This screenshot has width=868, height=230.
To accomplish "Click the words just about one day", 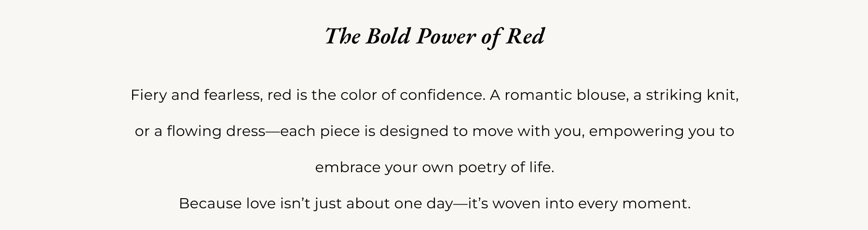I will pos(384,203).
